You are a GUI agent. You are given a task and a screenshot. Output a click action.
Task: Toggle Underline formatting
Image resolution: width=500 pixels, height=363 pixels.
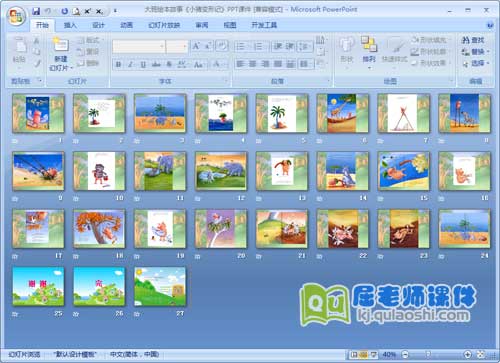coord(143,64)
